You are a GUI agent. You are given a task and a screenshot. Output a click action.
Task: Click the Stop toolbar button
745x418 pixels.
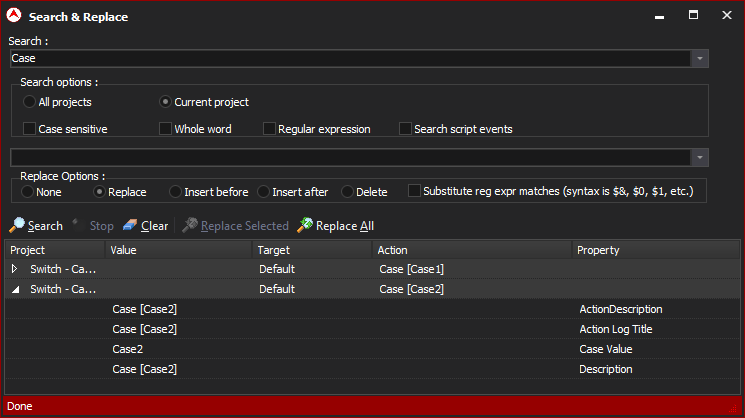coord(93,226)
